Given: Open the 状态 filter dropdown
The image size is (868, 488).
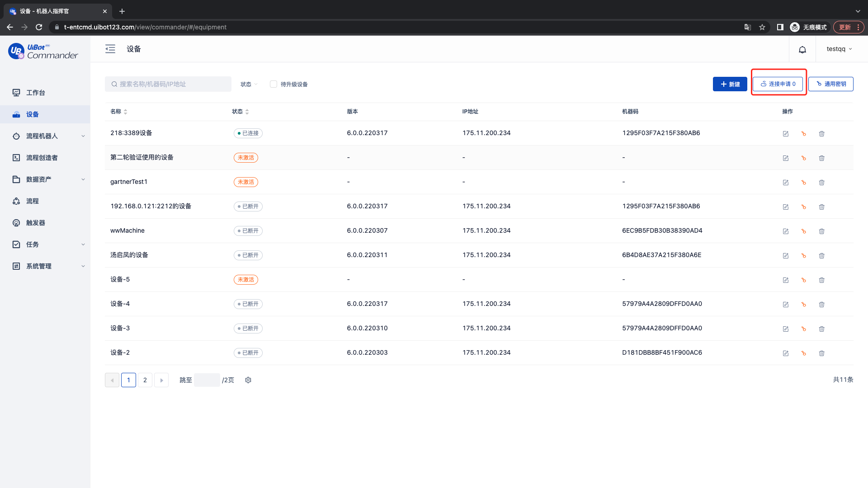Looking at the screenshot, I should [x=249, y=84].
